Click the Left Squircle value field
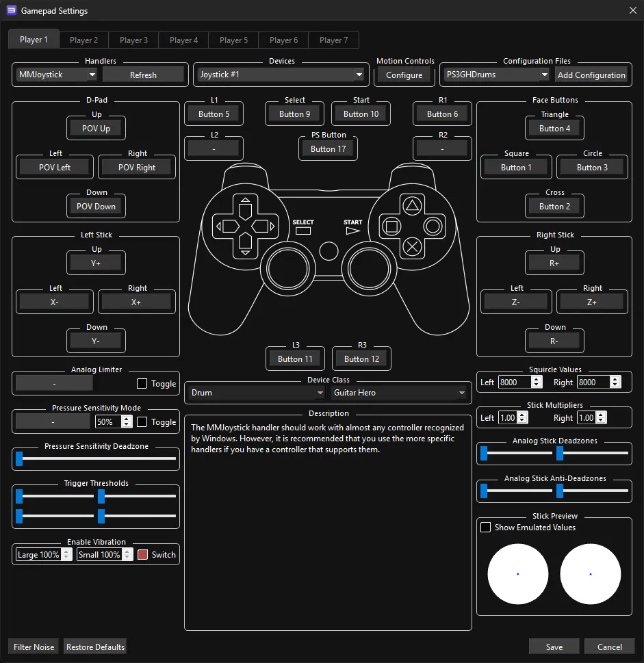Image resolution: width=644 pixels, height=663 pixels. [514, 382]
